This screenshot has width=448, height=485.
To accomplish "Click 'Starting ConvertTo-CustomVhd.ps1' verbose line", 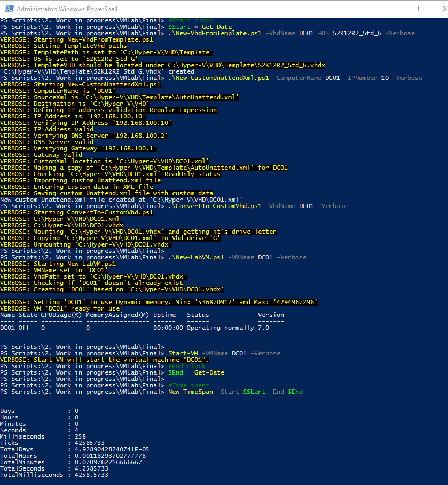I will tap(76, 212).
